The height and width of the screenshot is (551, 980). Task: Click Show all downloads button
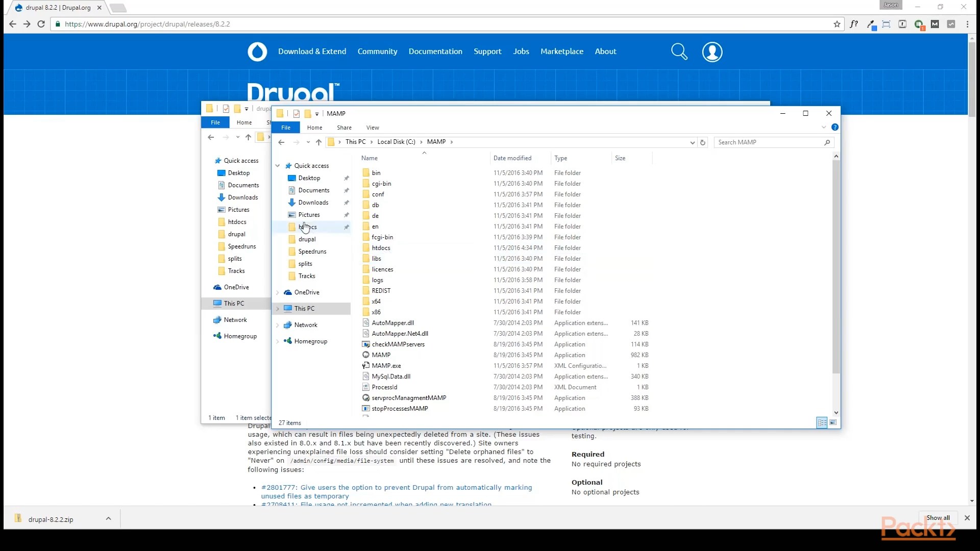pos(938,518)
